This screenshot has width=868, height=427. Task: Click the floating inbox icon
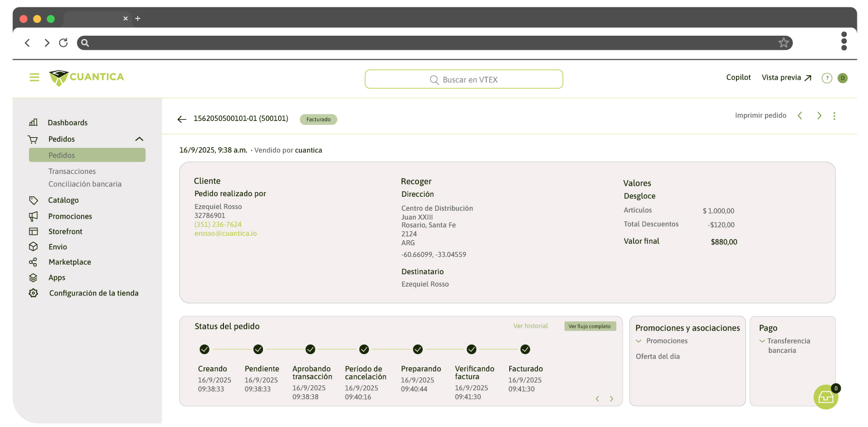826,397
